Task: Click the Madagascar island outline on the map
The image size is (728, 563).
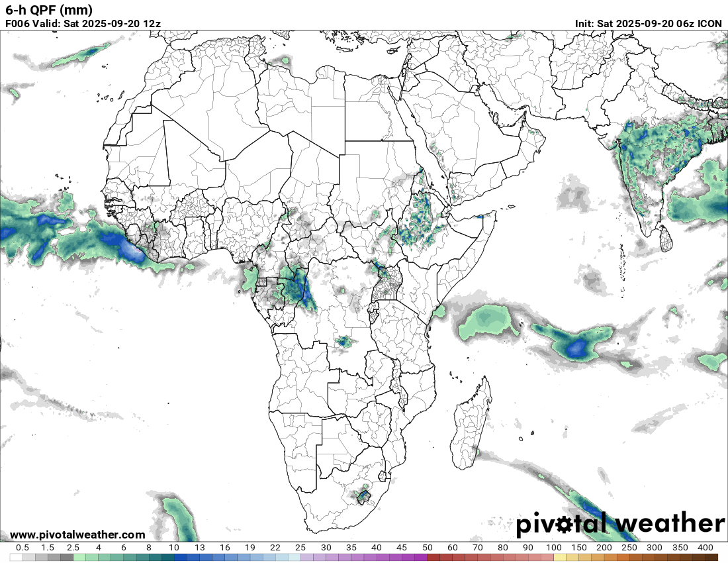Action: click(471, 424)
